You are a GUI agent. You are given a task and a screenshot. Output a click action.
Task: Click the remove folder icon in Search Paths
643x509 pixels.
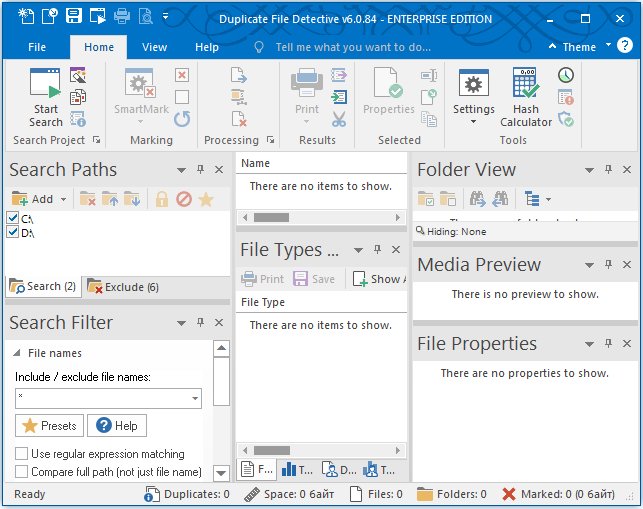click(87, 199)
